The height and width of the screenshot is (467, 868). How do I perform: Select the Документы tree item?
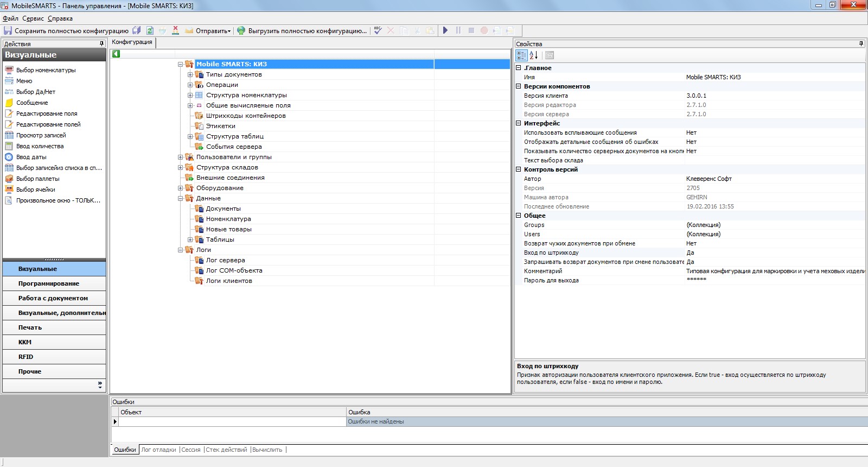point(223,209)
